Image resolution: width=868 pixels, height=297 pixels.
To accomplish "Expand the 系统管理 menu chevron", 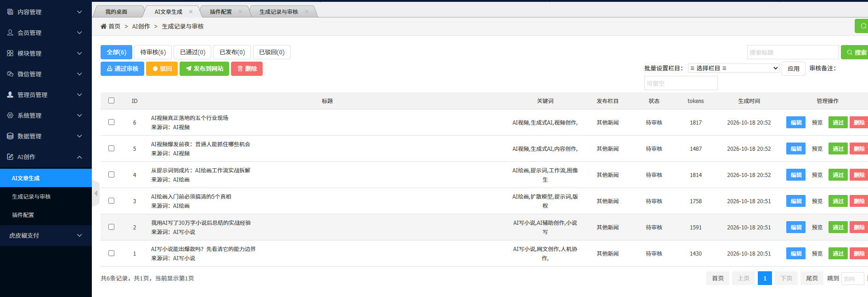I will coord(79,115).
